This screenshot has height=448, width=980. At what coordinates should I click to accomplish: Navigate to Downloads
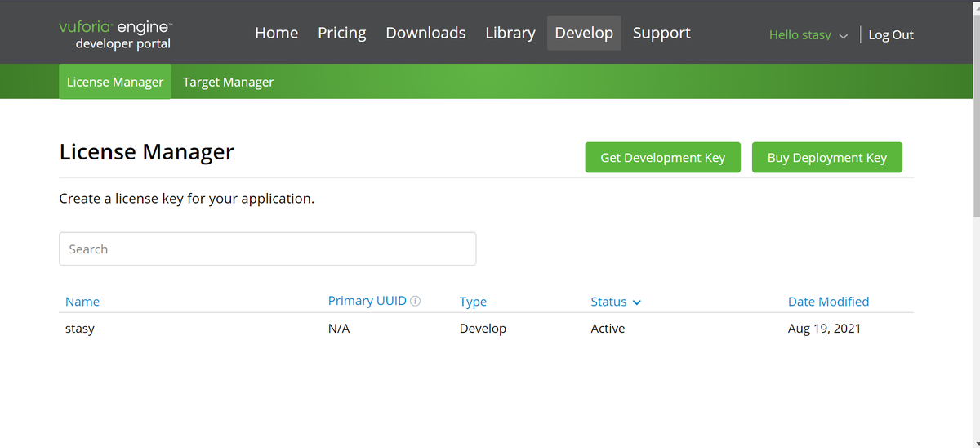[425, 33]
